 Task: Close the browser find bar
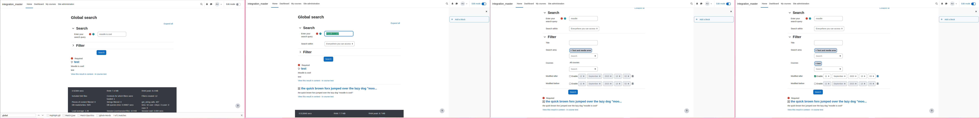(x=242, y=115)
